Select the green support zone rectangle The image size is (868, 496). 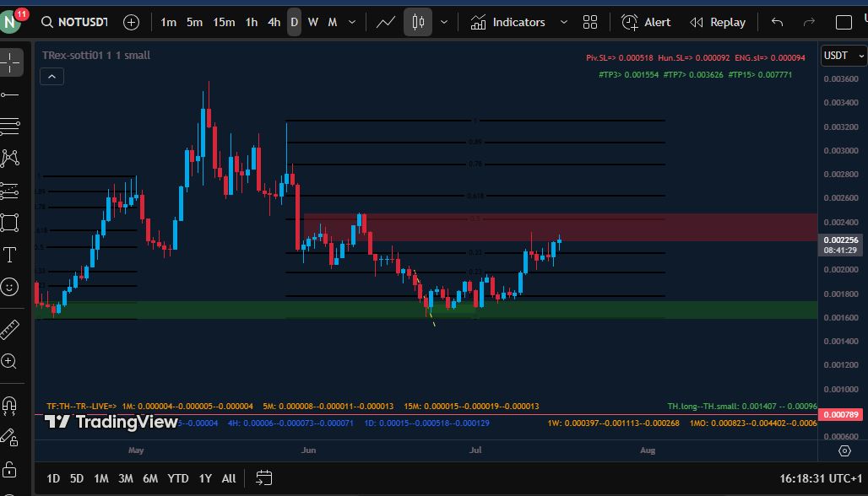click(426, 310)
